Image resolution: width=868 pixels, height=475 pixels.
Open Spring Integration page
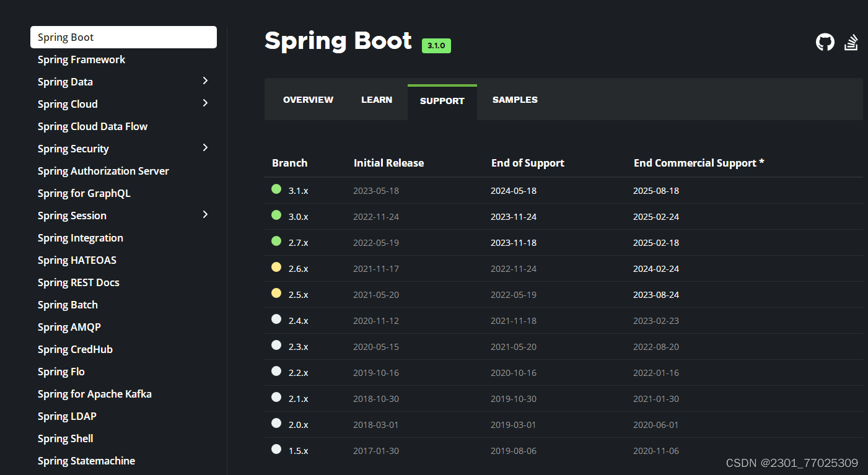click(80, 238)
